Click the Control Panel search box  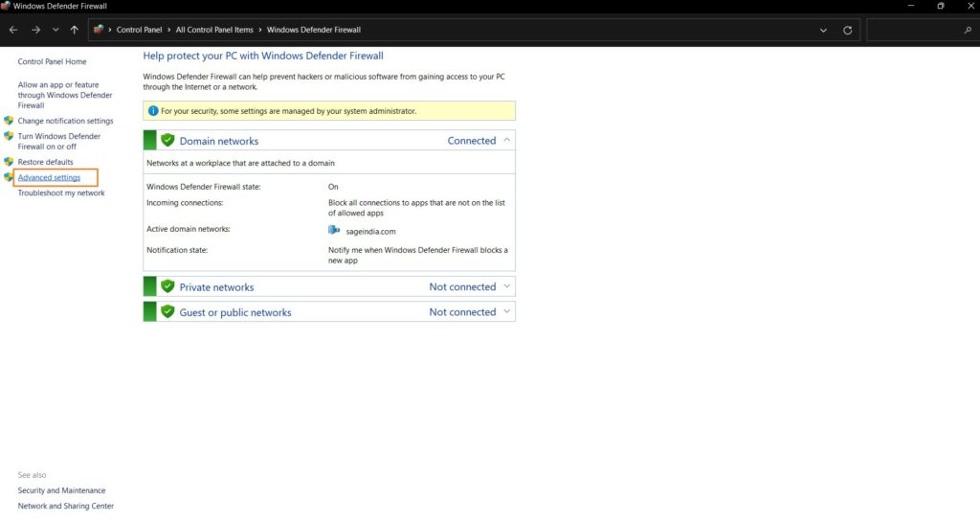919,30
